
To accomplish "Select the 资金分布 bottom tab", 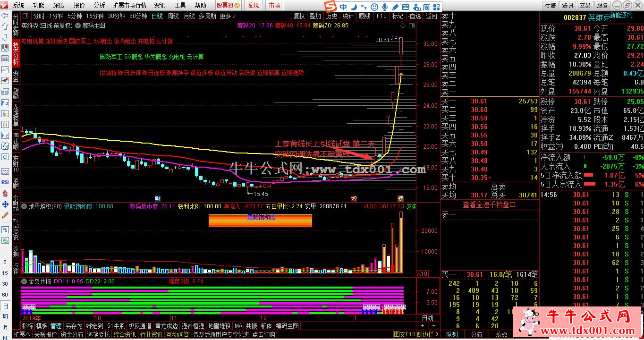I will pos(71,334).
